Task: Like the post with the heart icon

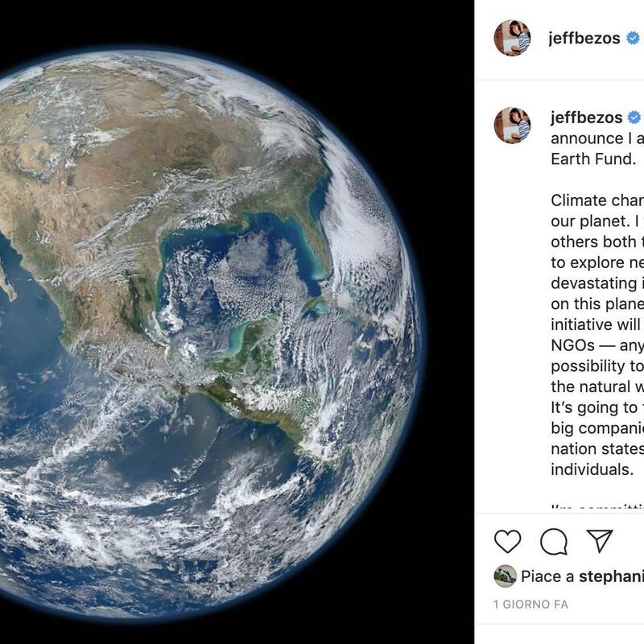Action: pos(507,541)
